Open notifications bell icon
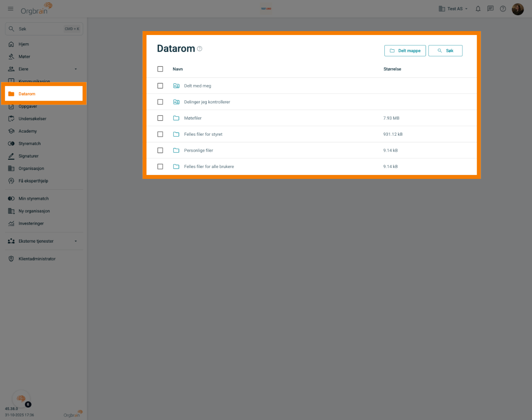The image size is (532, 420). (x=478, y=9)
